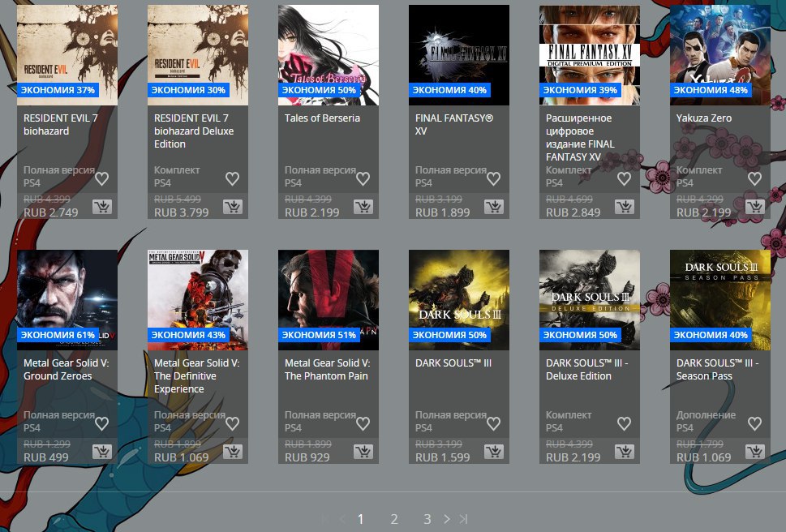Open DARK SOULS™ III - Season Pass title
The image size is (786, 532).
(717, 370)
